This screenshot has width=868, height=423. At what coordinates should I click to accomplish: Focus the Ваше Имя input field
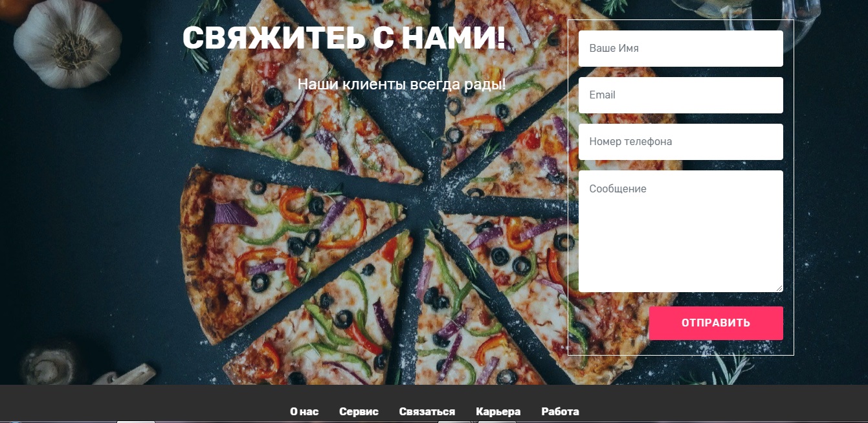tap(681, 49)
